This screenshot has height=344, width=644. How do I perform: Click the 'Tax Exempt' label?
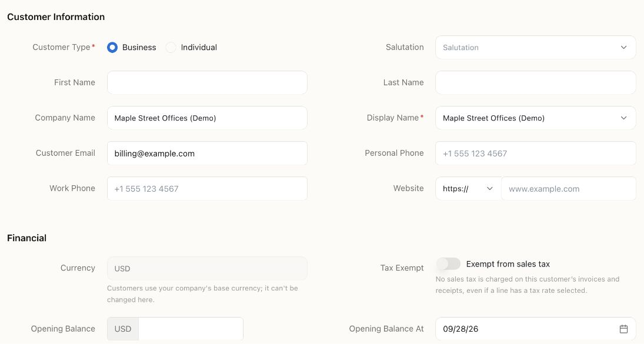point(402,268)
